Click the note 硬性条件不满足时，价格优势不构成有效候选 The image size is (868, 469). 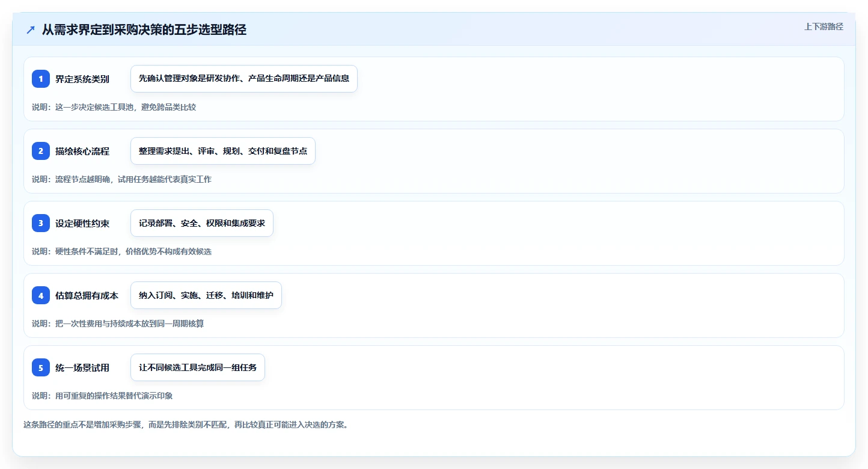coord(122,251)
